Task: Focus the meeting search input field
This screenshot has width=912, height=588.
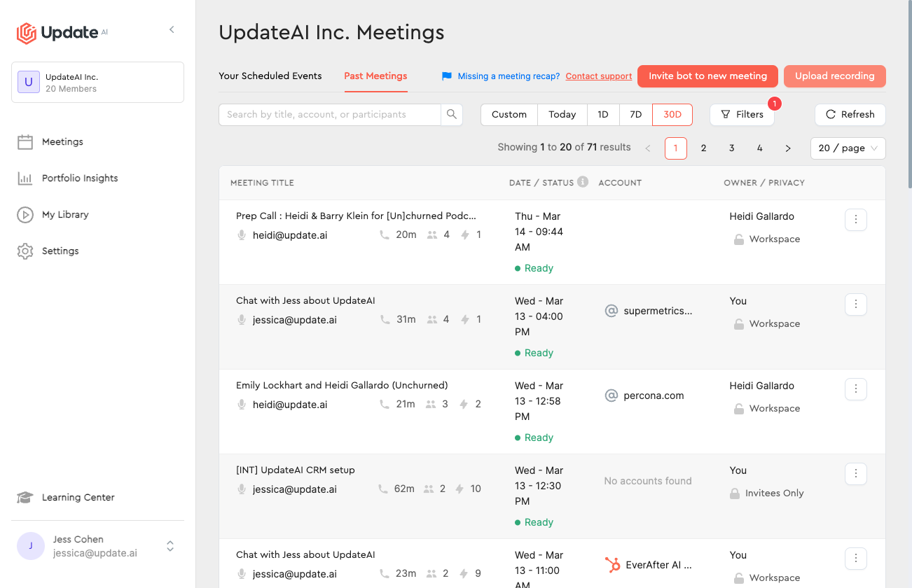Action: [x=330, y=114]
